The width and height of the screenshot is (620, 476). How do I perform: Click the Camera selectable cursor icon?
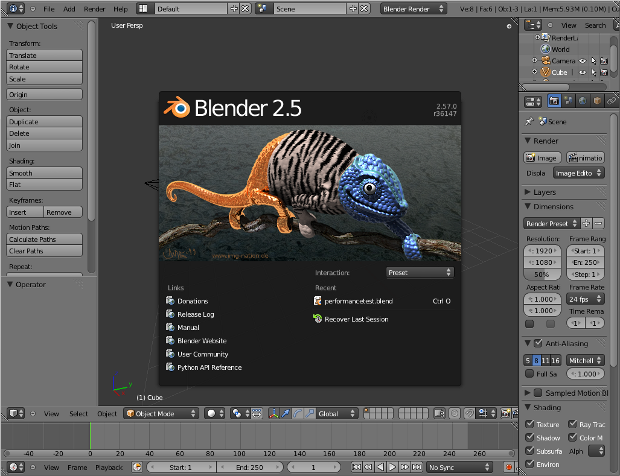click(594, 61)
